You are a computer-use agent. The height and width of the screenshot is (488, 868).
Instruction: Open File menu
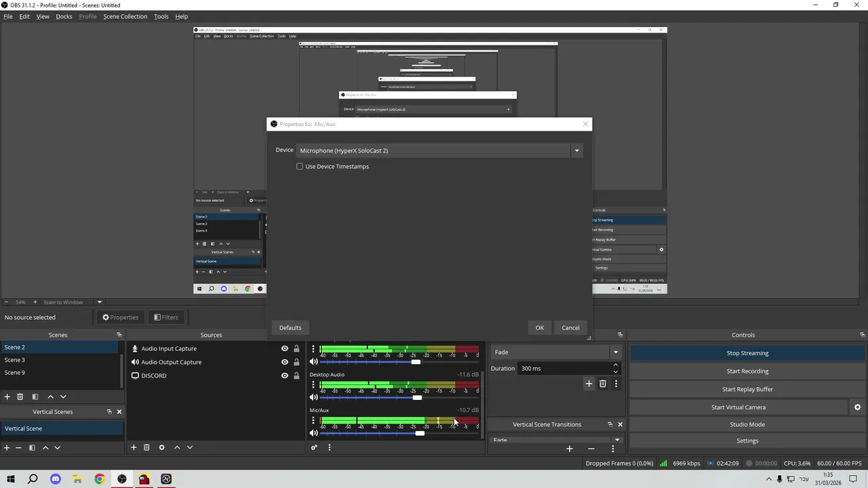[8, 16]
